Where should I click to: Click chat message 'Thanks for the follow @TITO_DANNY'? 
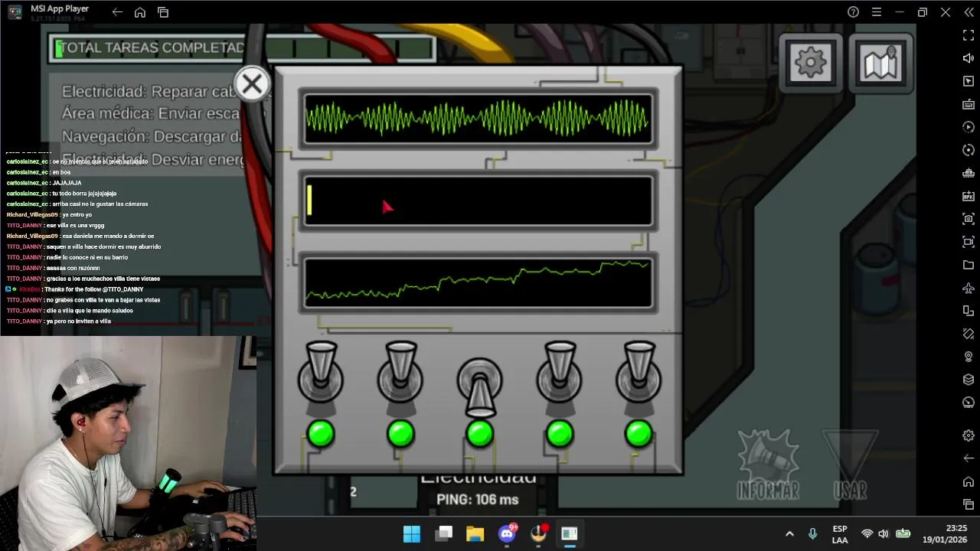94,289
